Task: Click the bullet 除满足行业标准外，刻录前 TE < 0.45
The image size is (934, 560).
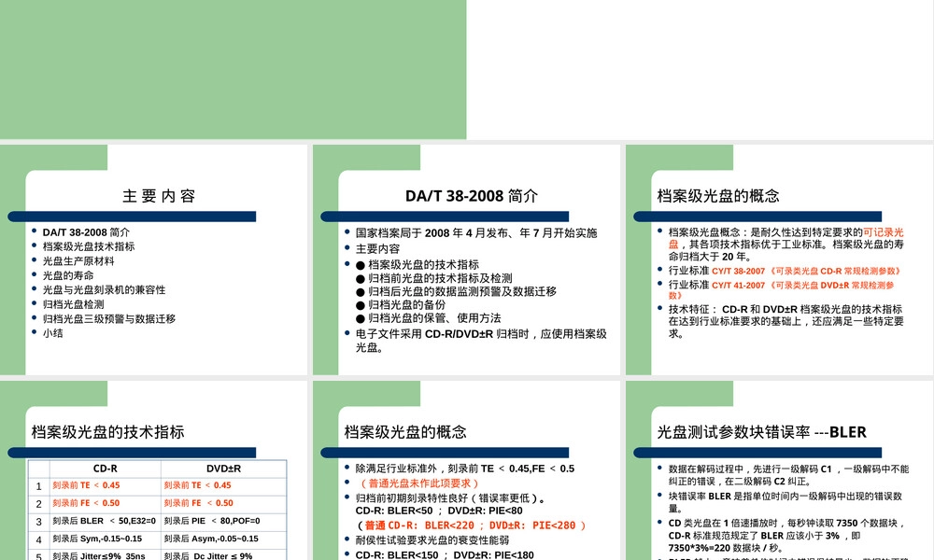Action: click(464, 469)
